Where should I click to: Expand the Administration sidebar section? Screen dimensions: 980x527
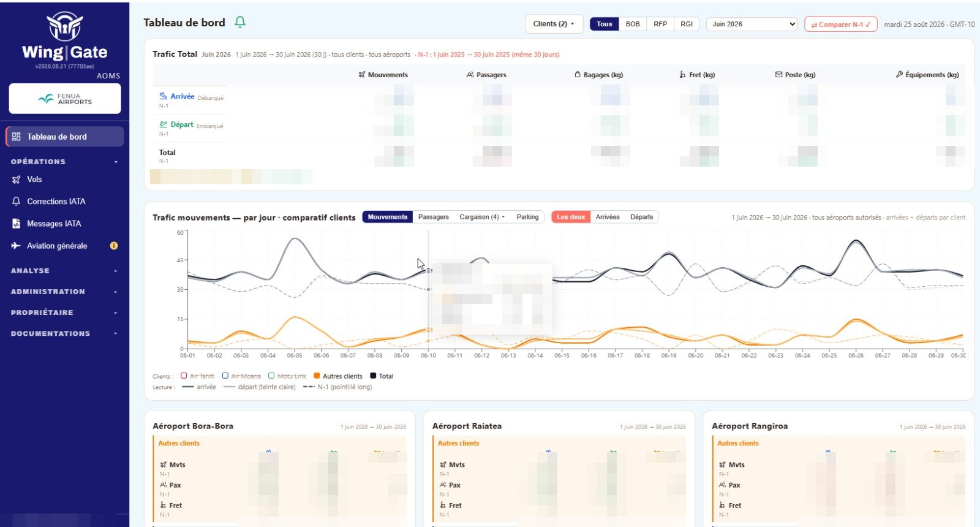(64, 292)
